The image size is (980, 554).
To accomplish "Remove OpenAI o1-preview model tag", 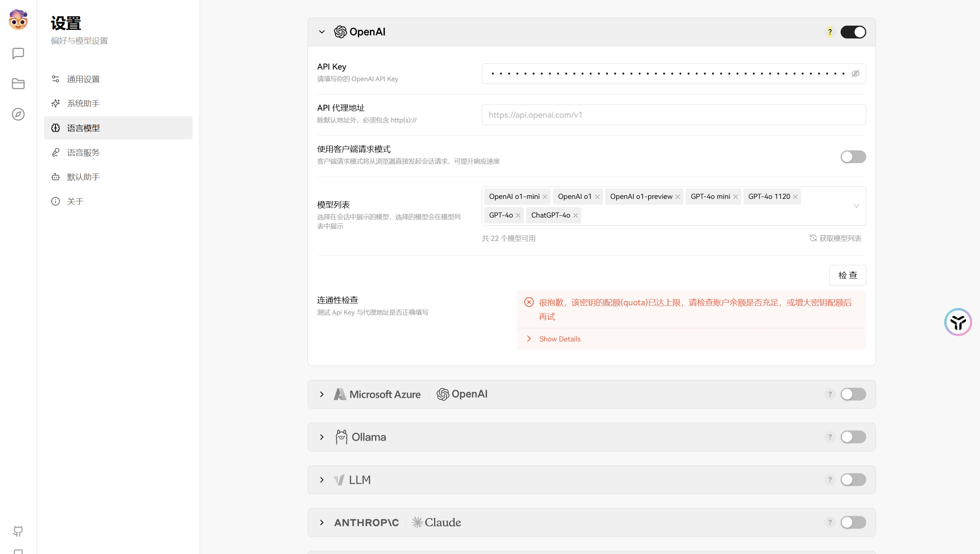I will 678,197.
